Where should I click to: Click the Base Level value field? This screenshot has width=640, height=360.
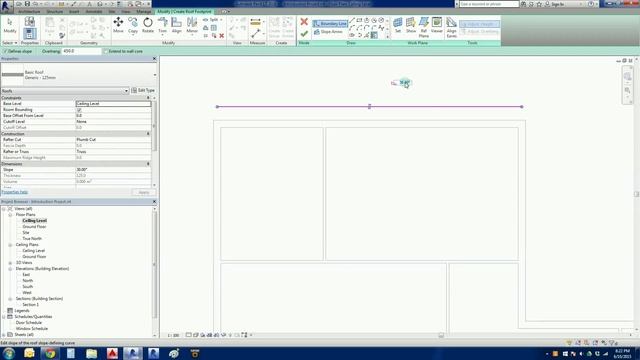(x=113, y=104)
